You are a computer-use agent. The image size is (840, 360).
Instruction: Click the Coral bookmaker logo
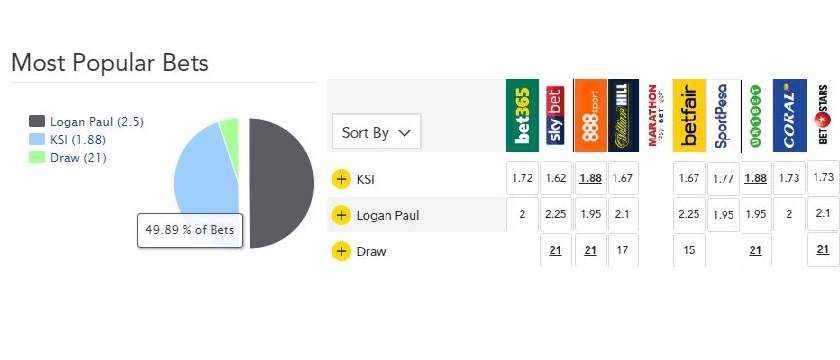click(790, 115)
